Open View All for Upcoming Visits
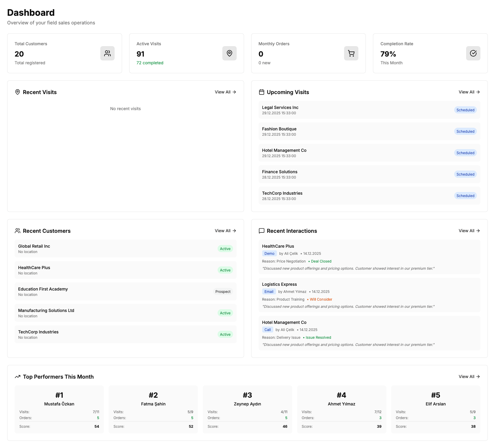The image size is (495, 448). [x=469, y=92]
